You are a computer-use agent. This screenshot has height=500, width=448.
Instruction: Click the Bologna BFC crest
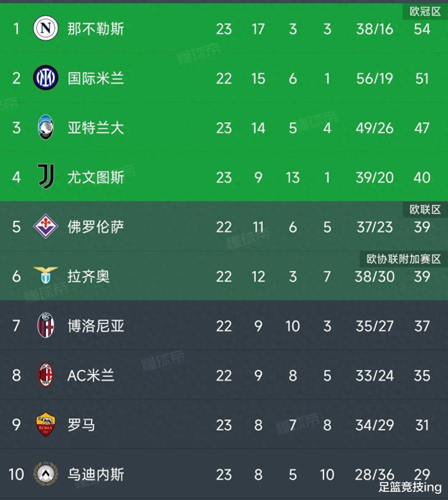coord(45,325)
